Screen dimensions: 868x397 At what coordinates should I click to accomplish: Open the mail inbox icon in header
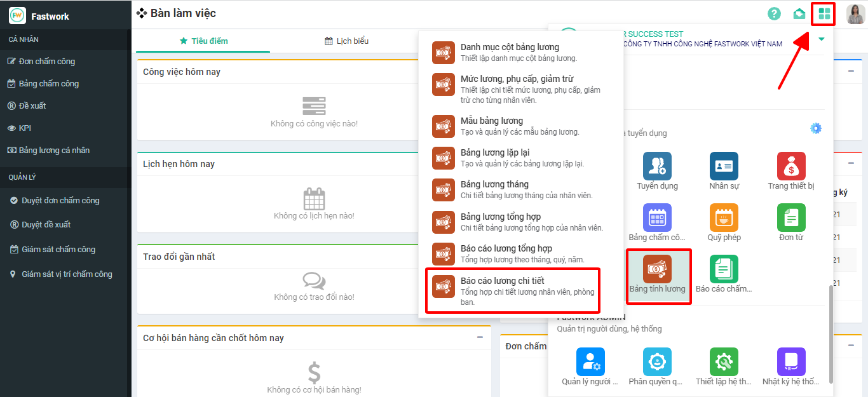(x=799, y=14)
